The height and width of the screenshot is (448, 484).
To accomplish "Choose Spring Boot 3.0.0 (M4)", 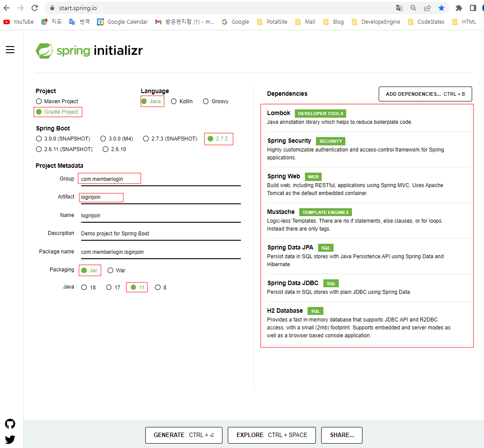I will click(x=117, y=139).
